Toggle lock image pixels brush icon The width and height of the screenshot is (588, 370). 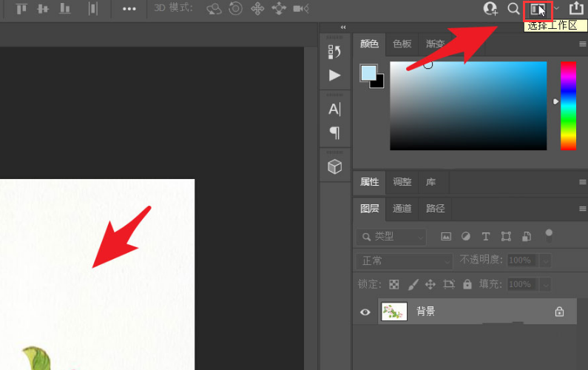tap(413, 284)
